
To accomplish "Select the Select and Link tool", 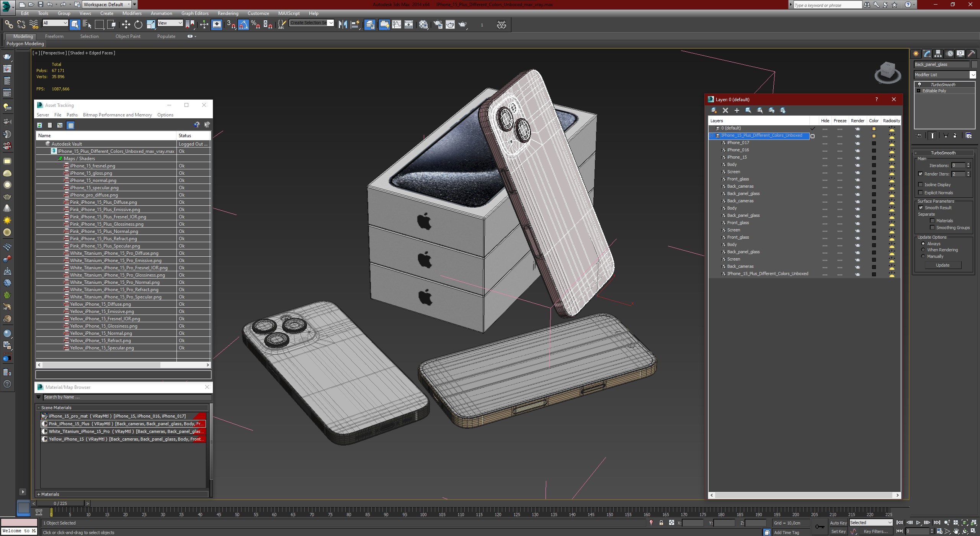I will tap(8, 25).
